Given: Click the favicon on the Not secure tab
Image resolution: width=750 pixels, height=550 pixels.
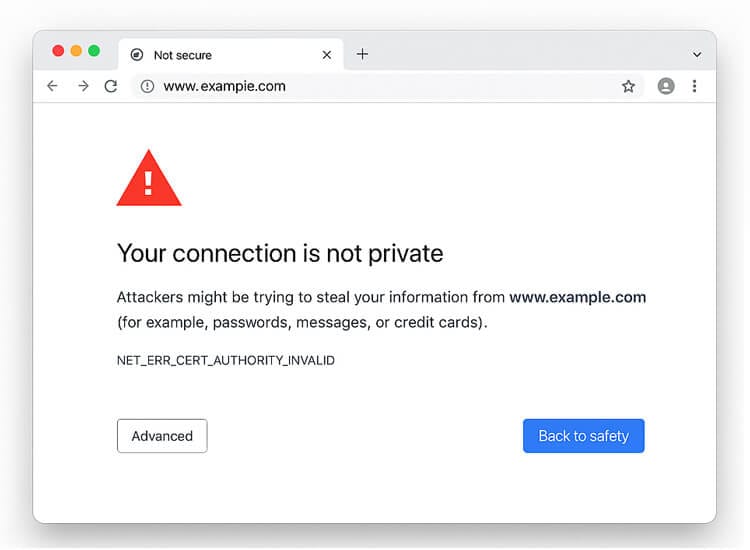Looking at the screenshot, I should click(x=137, y=55).
